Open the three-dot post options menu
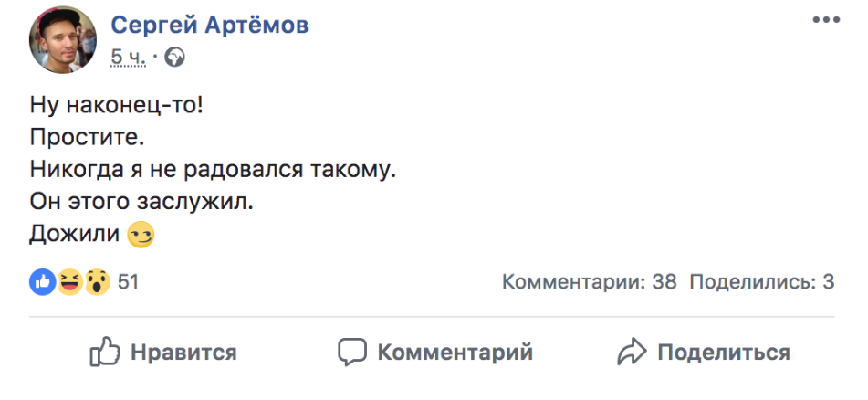 [826, 20]
